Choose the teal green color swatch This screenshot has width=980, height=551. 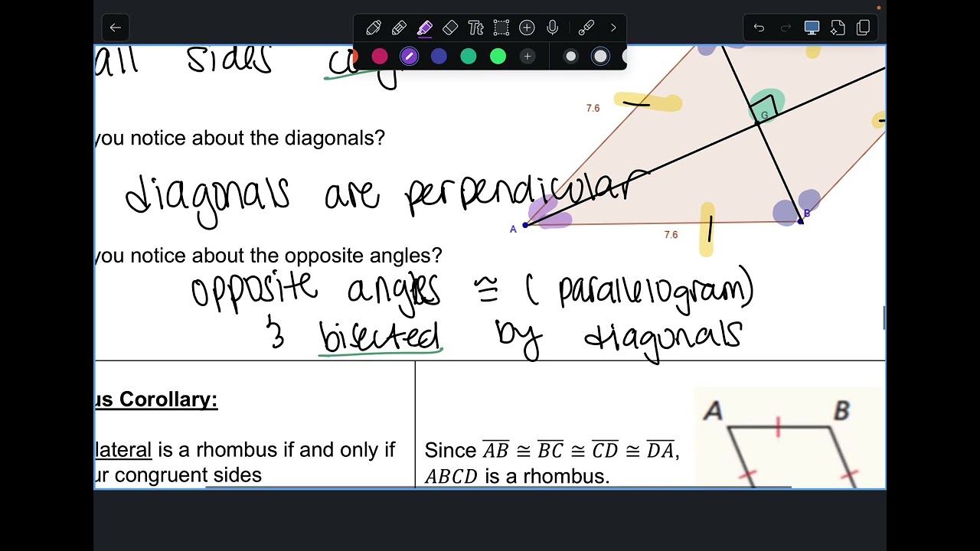coord(469,56)
